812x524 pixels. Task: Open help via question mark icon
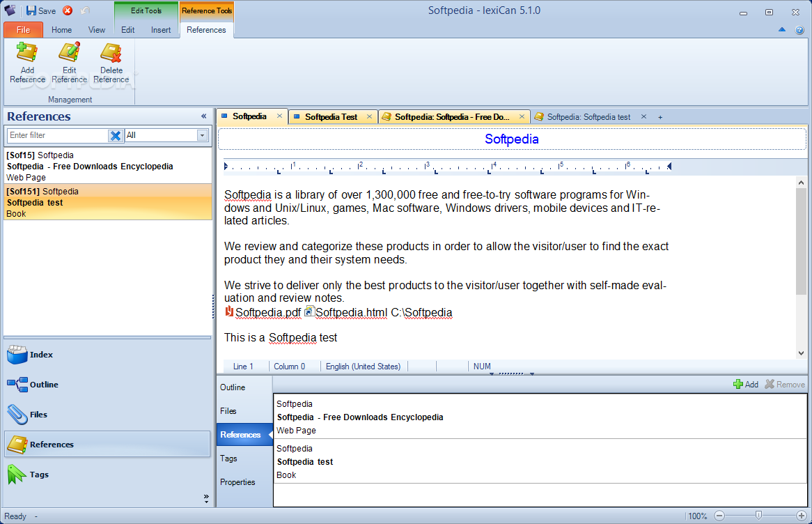799,30
